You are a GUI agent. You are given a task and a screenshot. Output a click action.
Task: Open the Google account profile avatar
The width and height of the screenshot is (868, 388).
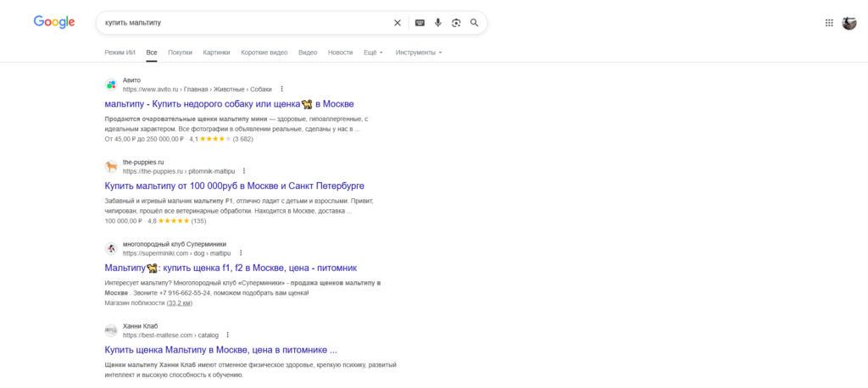point(849,23)
